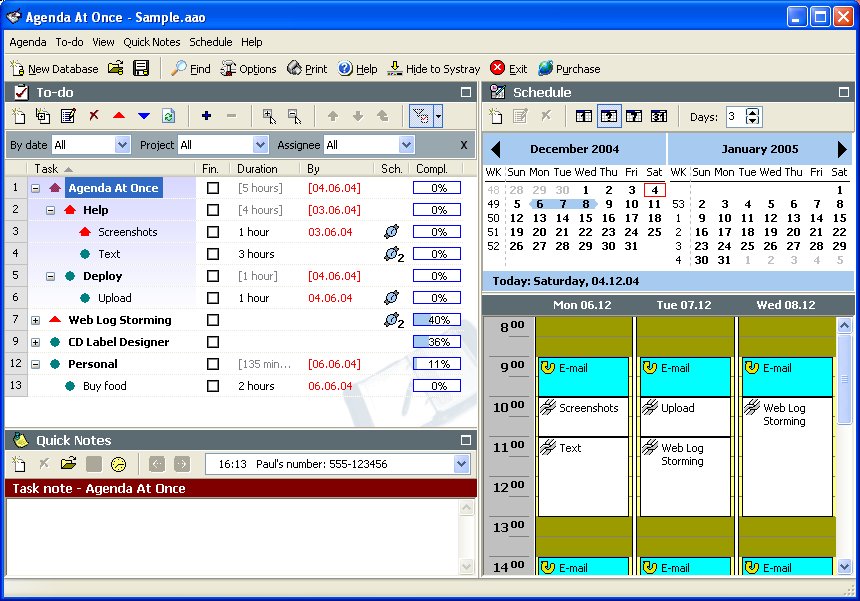Image resolution: width=860 pixels, height=601 pixels.
Task: Click the New Database toolbar button
Action: (x=54, y=69)
